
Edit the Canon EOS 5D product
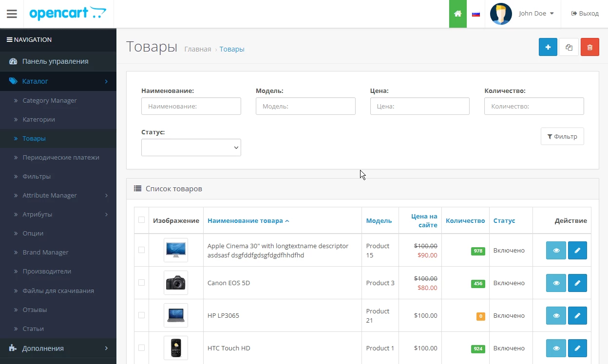pos(577,283)
